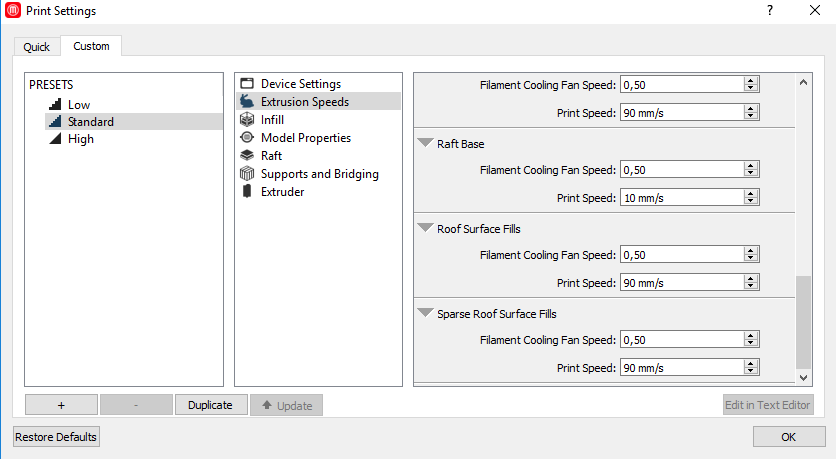Viewport: 836px width, 459px height.
Task: Click the Extrusion Speeds rabbit icon
Action: pos(247,102)
